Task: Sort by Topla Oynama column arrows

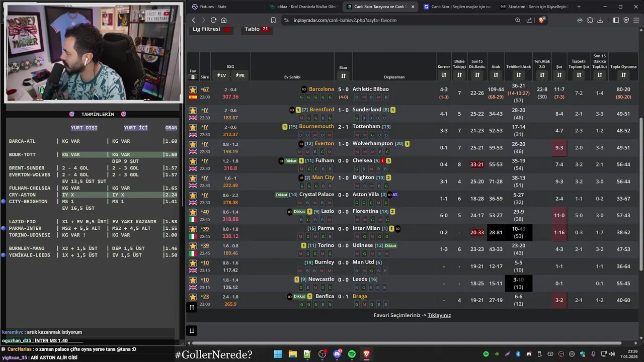Action: click(623, 75)
